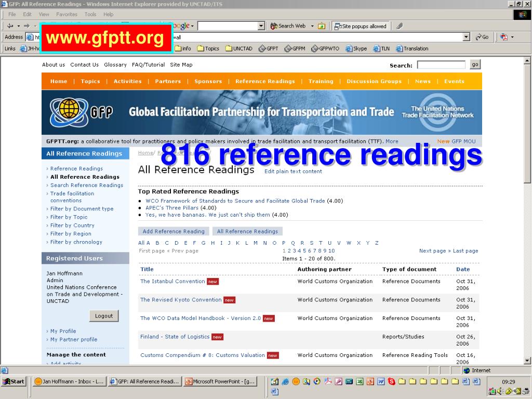Launch Internet Explorer from quick launch
This screenshot has width=532, height=399.
tap(285, 381)
